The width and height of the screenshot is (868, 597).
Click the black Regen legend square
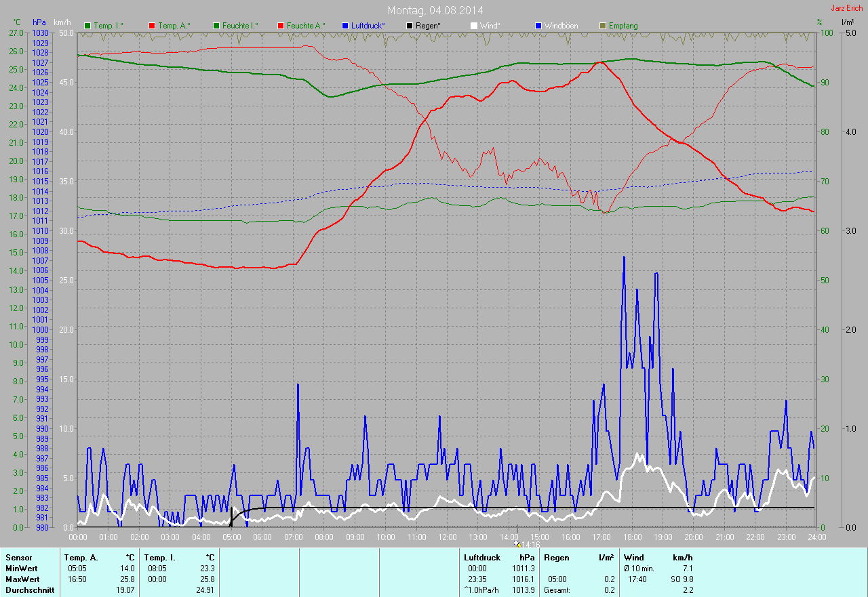[410, 26]
